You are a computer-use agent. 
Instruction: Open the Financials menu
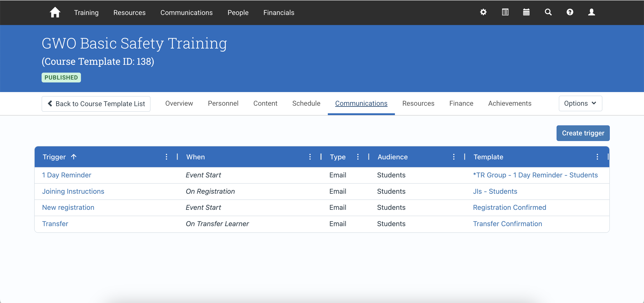[x=278, y=13]
